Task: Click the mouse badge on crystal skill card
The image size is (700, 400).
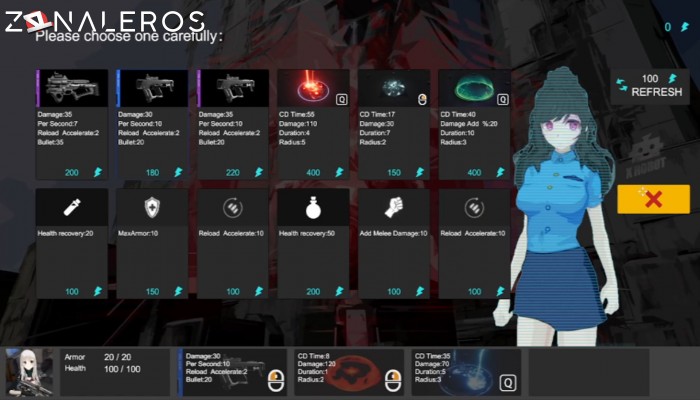Action: 422,99
